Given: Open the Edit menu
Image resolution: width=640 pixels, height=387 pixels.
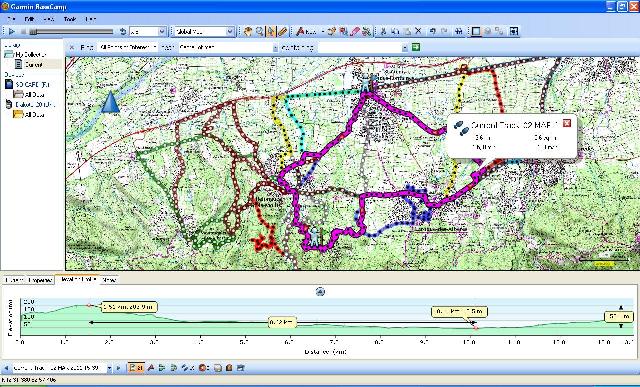Looking at the screenshot, I should pyautogui.click(x=29, y=19).
